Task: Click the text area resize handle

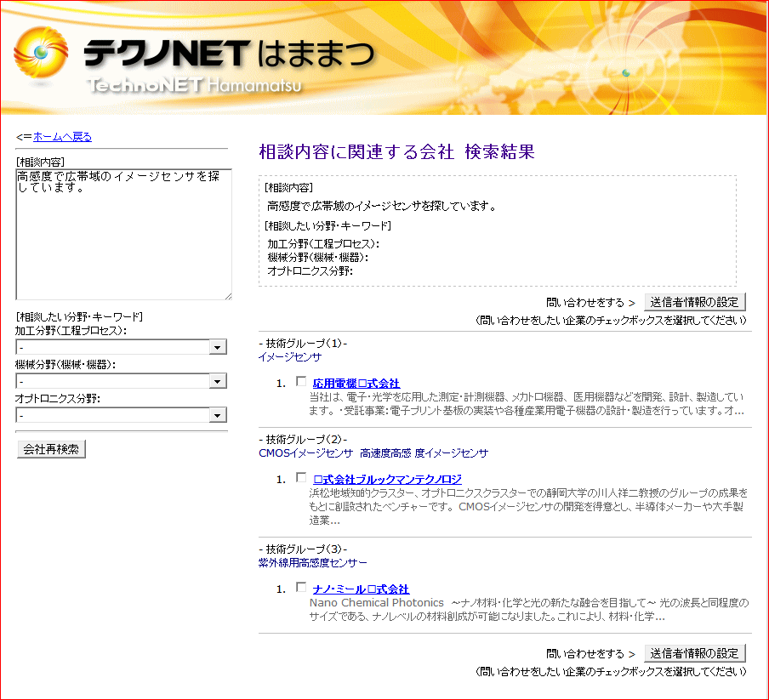Action: pyautogui.click(x=227, y=295)
